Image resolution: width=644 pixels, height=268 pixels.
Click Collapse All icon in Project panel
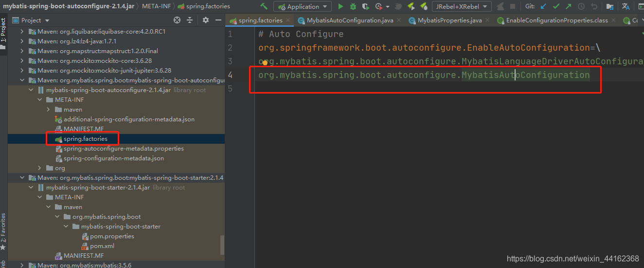pos(190,20)
